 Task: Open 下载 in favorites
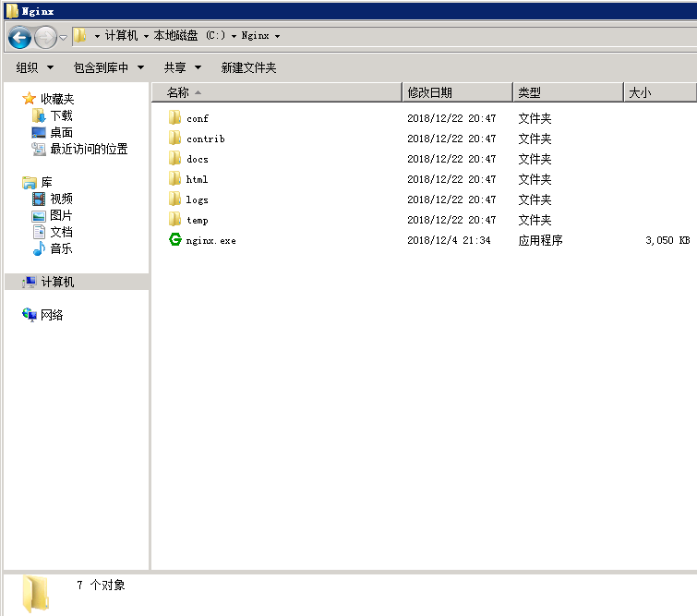click(x=61, y=115)
